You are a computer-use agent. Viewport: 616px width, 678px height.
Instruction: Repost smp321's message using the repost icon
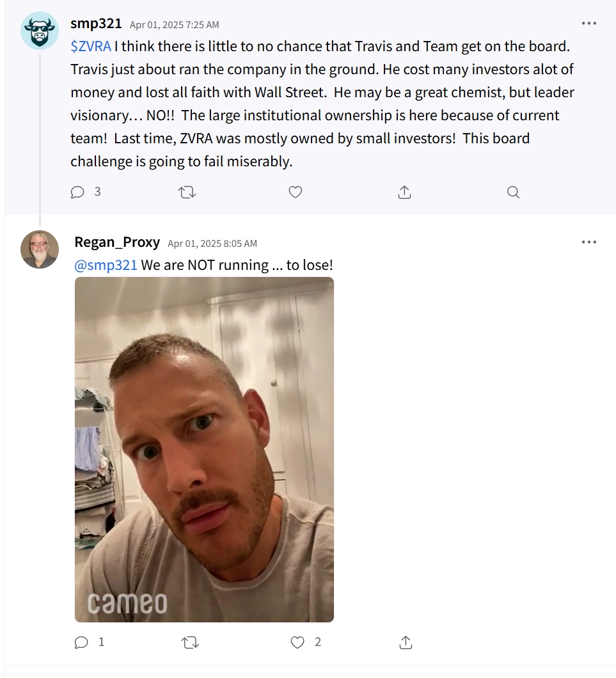[187, 192]
